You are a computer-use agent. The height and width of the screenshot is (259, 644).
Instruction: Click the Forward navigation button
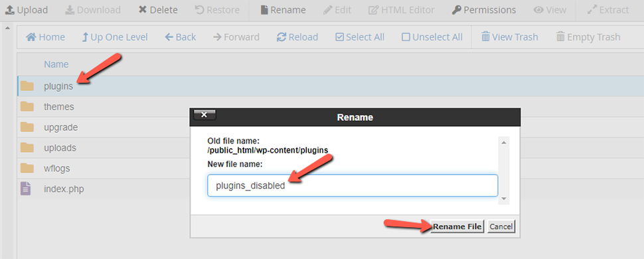[236, 37]
